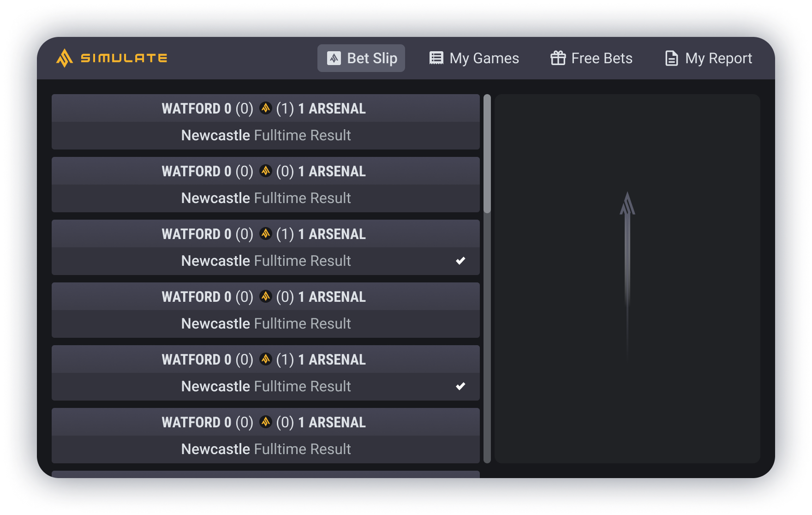Open Free Bets gift icon
Image resolution: width=812 pixels, height=515 pixels.
558,58
